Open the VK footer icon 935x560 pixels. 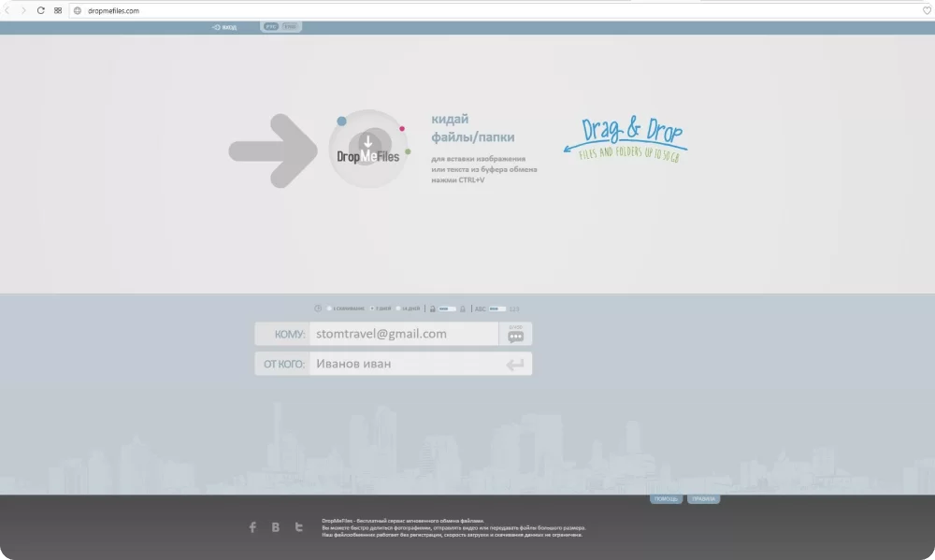[276, 527]
